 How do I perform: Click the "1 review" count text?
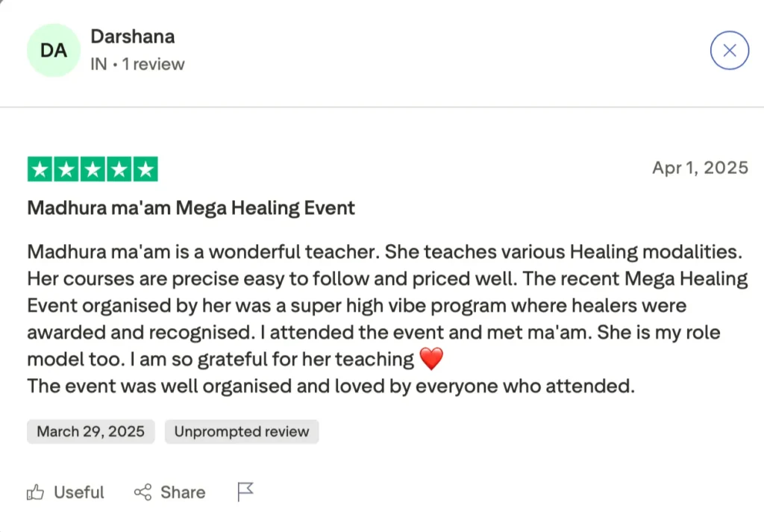[153, 64]
